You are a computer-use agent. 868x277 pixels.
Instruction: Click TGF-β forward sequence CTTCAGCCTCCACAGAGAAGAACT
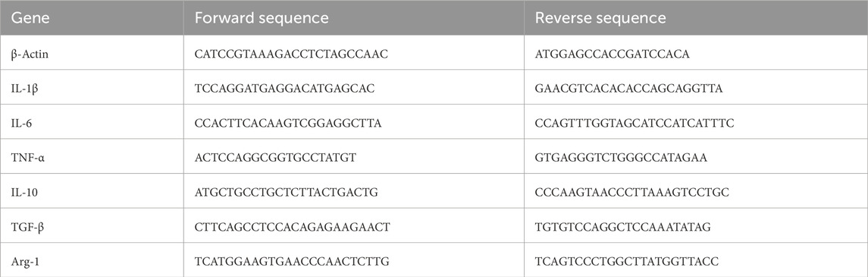pos(293,227)
